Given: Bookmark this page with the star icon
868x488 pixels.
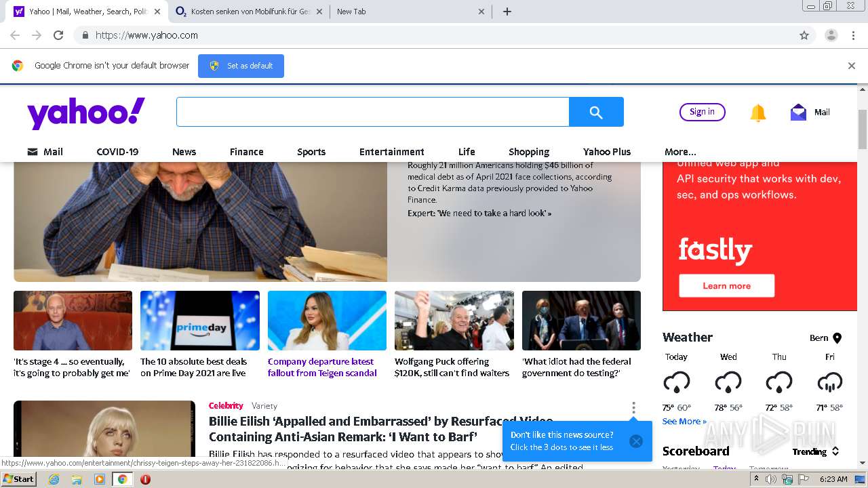Looking at the screenshot, I should [x=804, y=35].
